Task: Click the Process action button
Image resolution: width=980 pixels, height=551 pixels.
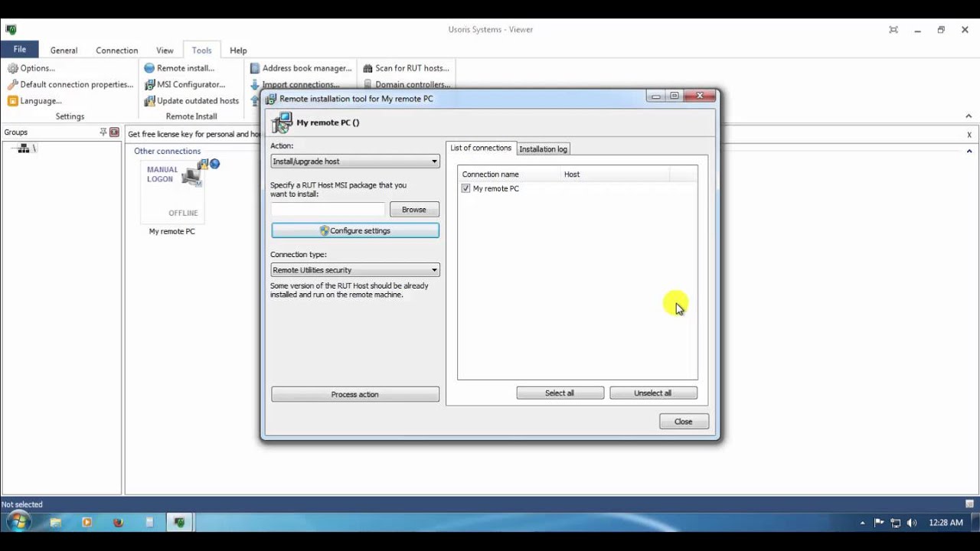Action: point(355,394)
